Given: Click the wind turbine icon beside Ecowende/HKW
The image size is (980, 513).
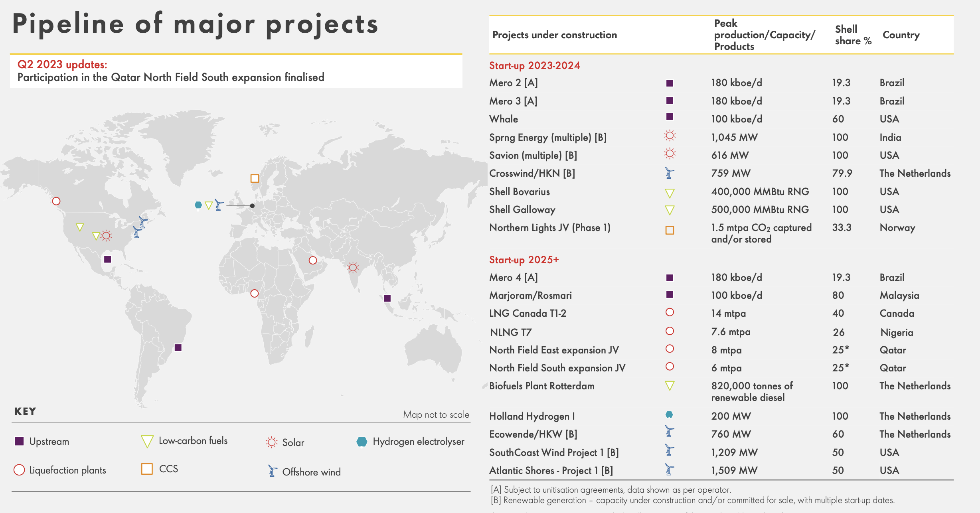Looking at the screenshot, I should click(670, 431).
